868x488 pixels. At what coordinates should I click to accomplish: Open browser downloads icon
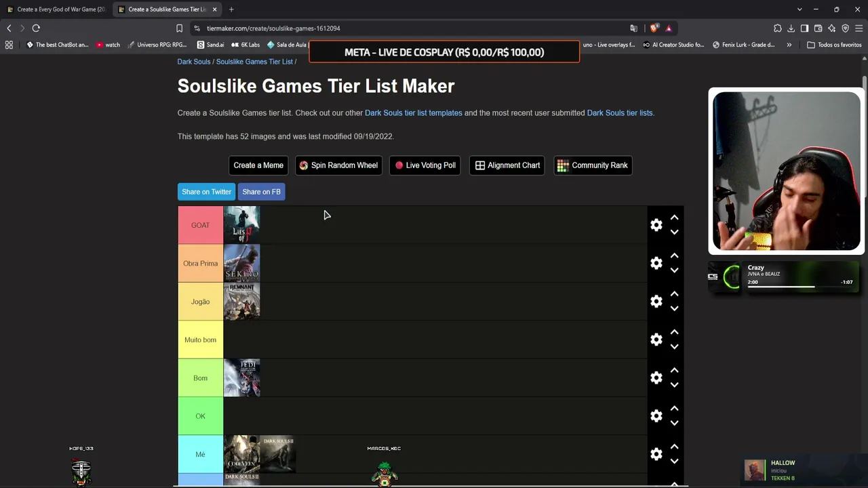[x=791, y=28]
